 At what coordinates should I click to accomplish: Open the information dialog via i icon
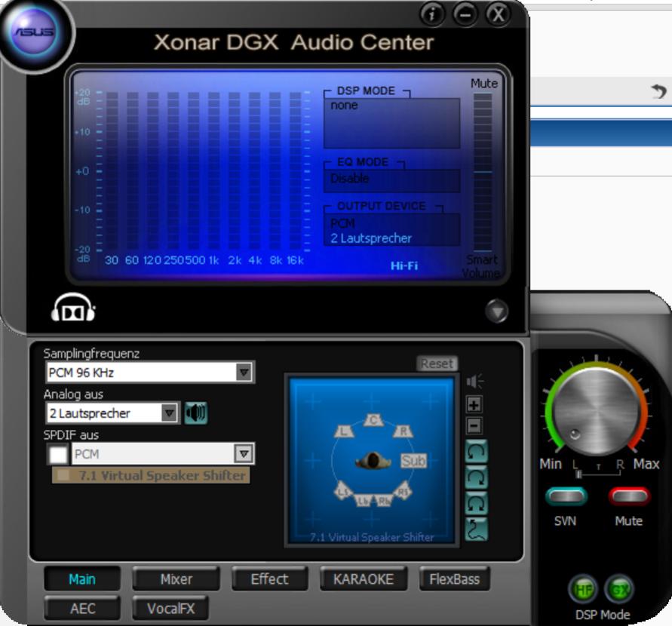pos(432,15)
